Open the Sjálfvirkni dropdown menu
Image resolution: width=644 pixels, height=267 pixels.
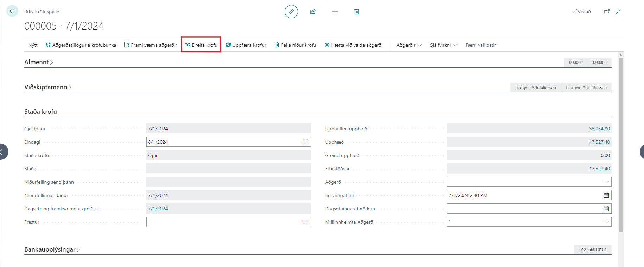[x=443, y=45]
